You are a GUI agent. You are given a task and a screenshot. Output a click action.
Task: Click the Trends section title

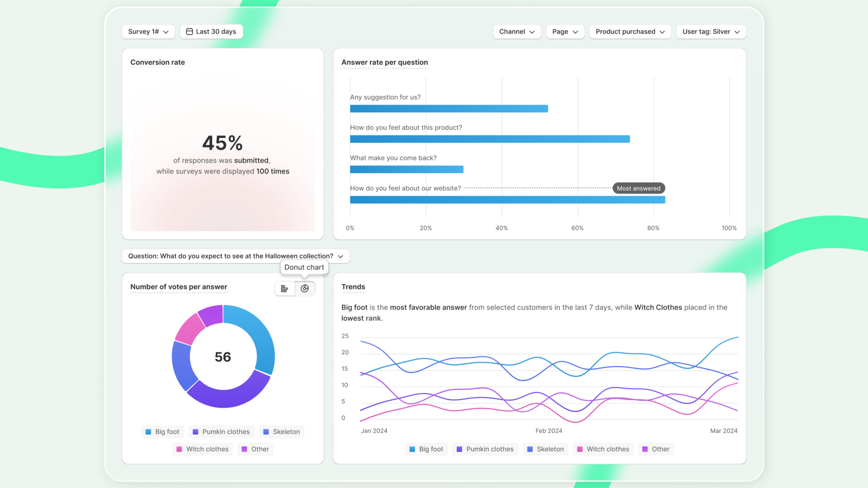(x=353, y=287)
